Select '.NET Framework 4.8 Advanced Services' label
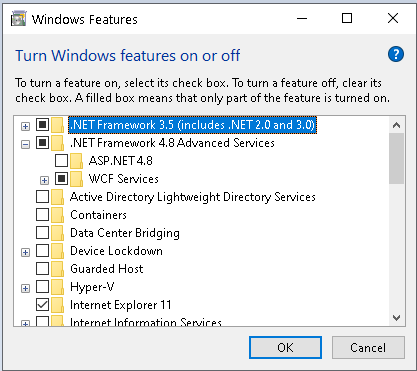 point(172,143)
